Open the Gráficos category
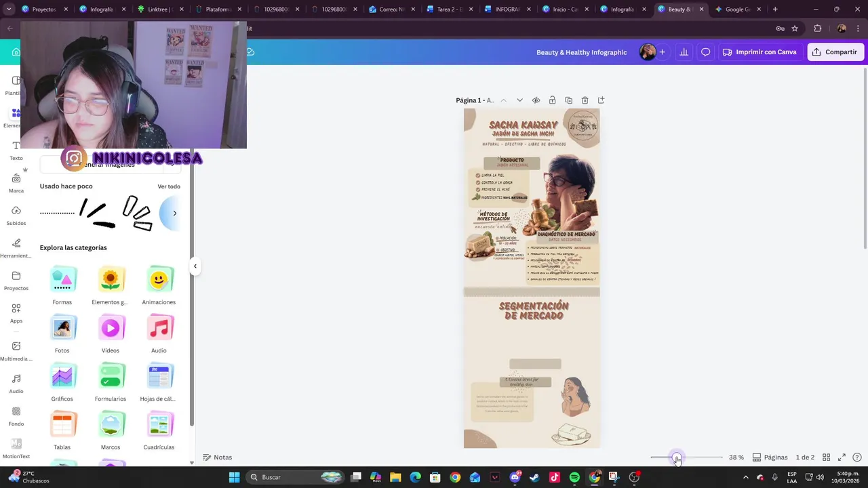Viewport: 868px width, 488px height. point(62,382)
